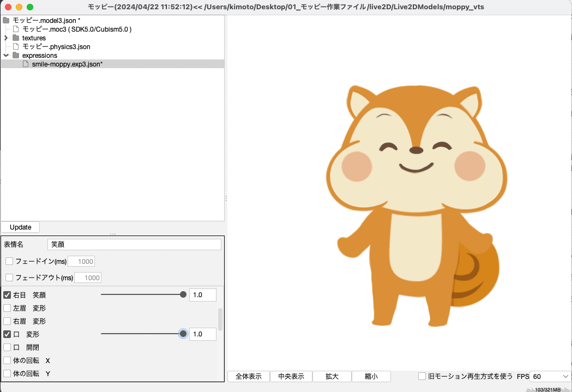Select the textures tree row
The width and height of the screenshot is (572, 392).
112,38
